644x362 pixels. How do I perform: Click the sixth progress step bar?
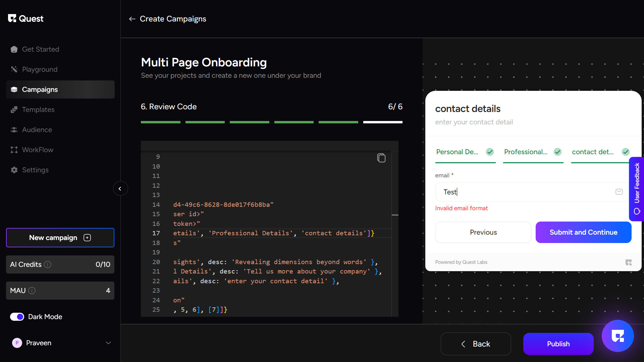(383, 122)
